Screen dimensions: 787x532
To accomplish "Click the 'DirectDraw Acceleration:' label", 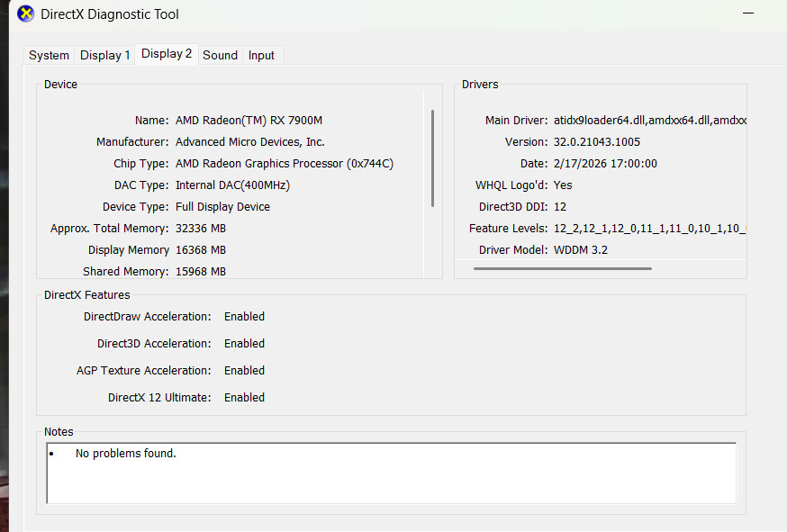I will tap(148, 317).
